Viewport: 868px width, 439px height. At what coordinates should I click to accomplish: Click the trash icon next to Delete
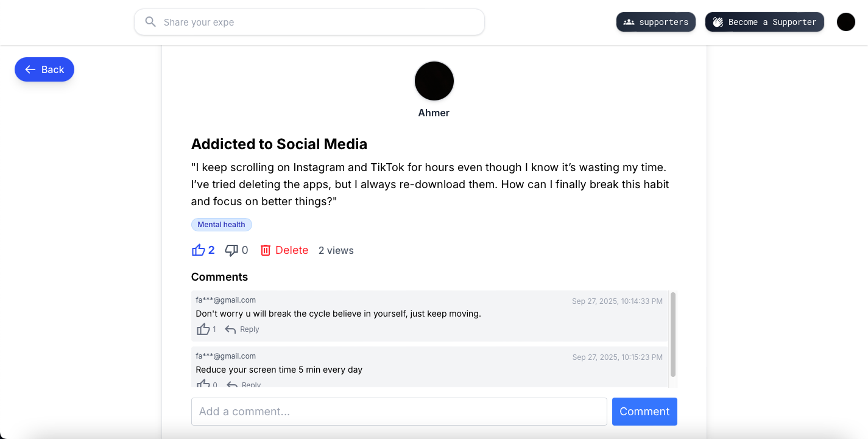pyautogui.click(x=266, y=250)
